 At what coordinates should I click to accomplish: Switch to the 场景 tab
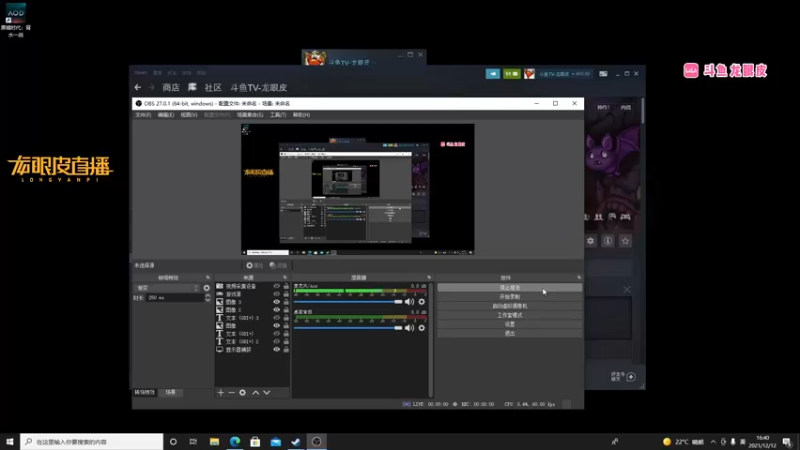[170, 392]
